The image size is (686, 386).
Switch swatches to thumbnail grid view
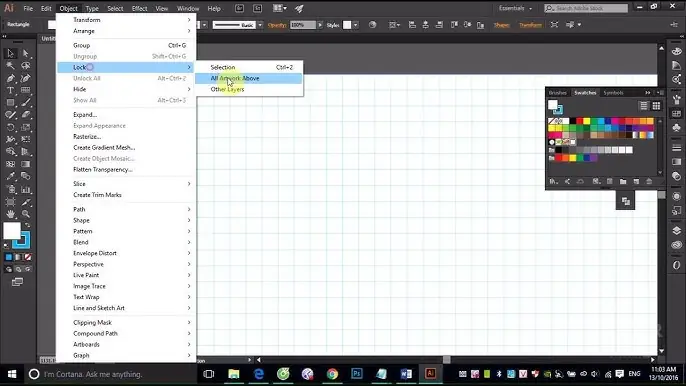(x=656, y=105)
